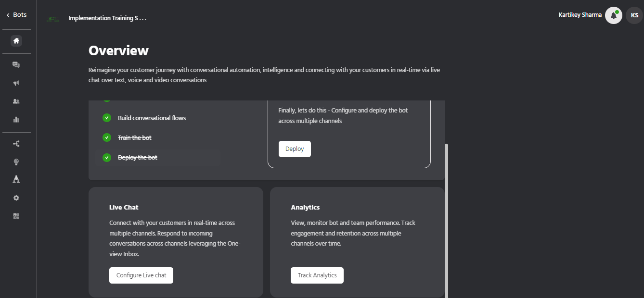Select the Deploy the bot step

[138, 158]
